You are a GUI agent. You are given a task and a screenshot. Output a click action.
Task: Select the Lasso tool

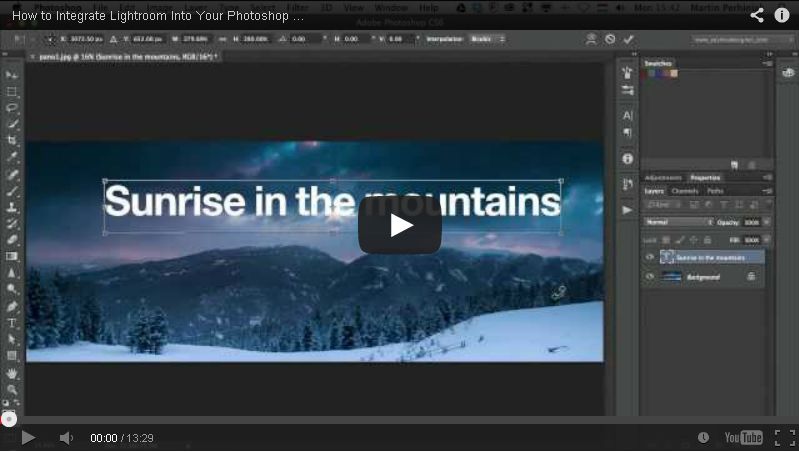pos(11,108)
